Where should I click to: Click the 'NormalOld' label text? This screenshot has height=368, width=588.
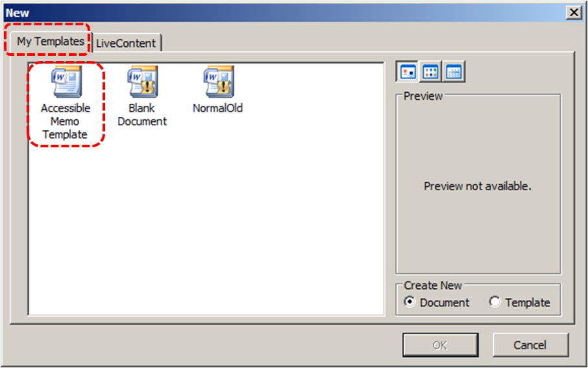tap(217, 108)
